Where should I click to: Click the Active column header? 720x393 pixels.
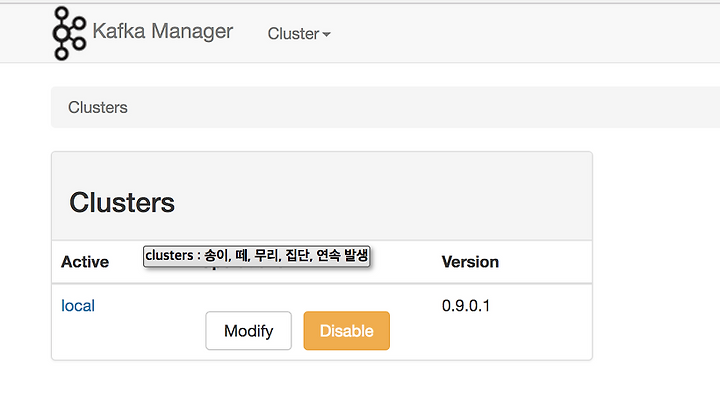tap(85, 262)
